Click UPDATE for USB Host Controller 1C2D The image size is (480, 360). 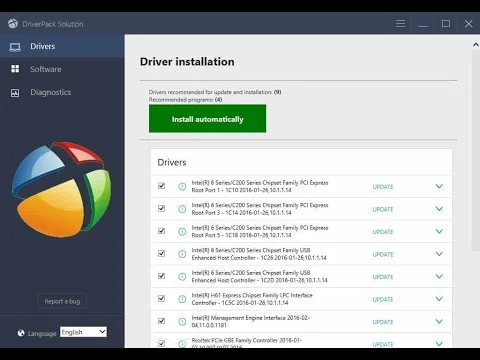[383, 277]
